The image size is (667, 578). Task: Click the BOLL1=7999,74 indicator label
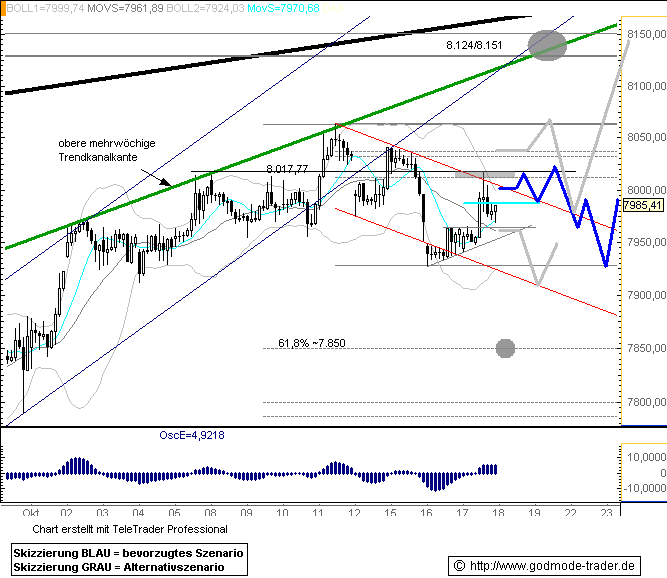45,8
